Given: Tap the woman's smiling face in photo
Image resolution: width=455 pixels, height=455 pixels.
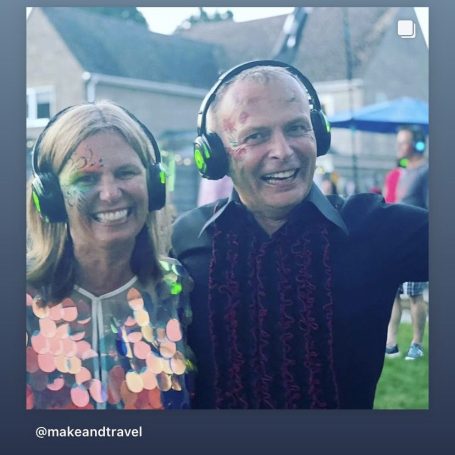Looking at the screenshot, I should [105, 188].
